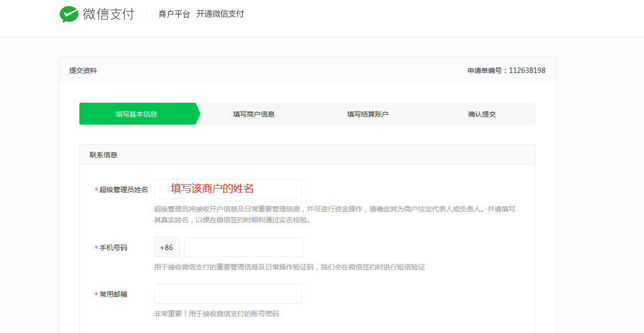Click the 申请单编号：112638198 text
644x333 pixels.
tap(507, 70)
